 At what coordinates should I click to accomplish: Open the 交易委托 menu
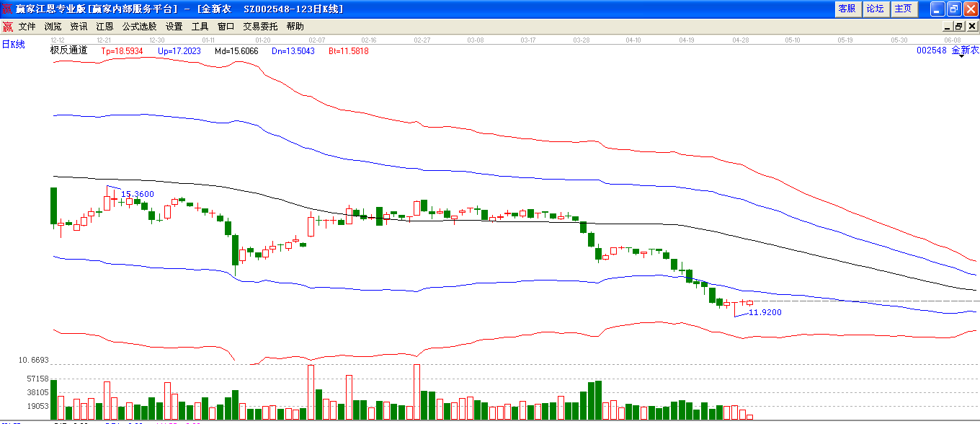[x=260, y=26]
